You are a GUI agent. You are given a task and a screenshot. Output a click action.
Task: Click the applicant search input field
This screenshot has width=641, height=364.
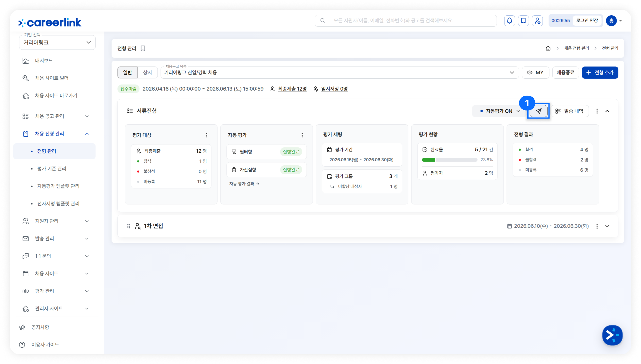[405, 21]
